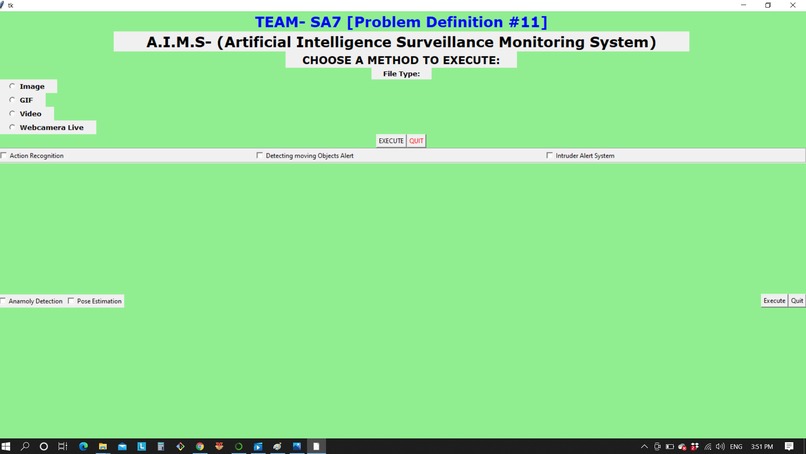Click the tk window title icon
Screen dimensions: 806x454
(x=2, y=5)
